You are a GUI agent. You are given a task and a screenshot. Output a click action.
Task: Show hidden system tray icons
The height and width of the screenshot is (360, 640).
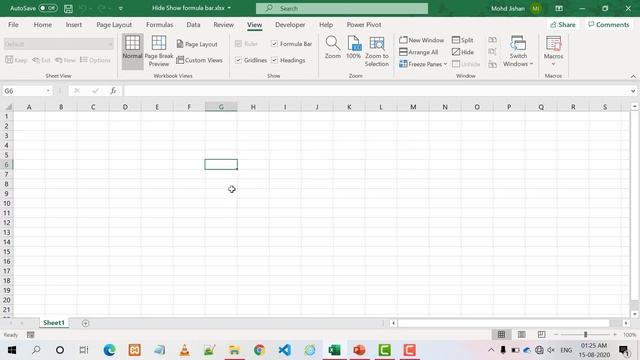(491, 350)
